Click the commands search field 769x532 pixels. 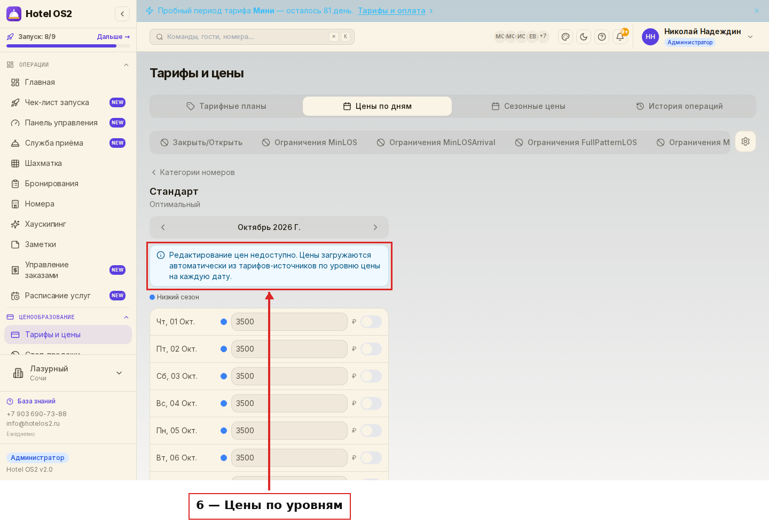[252, 37]
